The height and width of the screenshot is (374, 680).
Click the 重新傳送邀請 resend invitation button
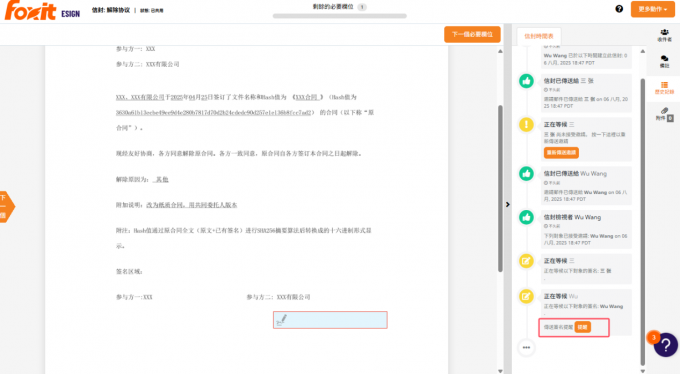(x=561, y=152)
